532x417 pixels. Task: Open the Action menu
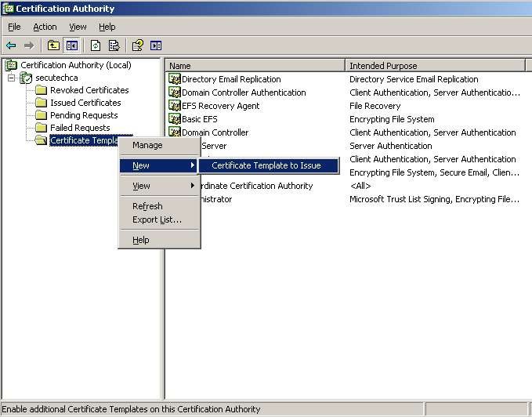[x=45, y=27]
